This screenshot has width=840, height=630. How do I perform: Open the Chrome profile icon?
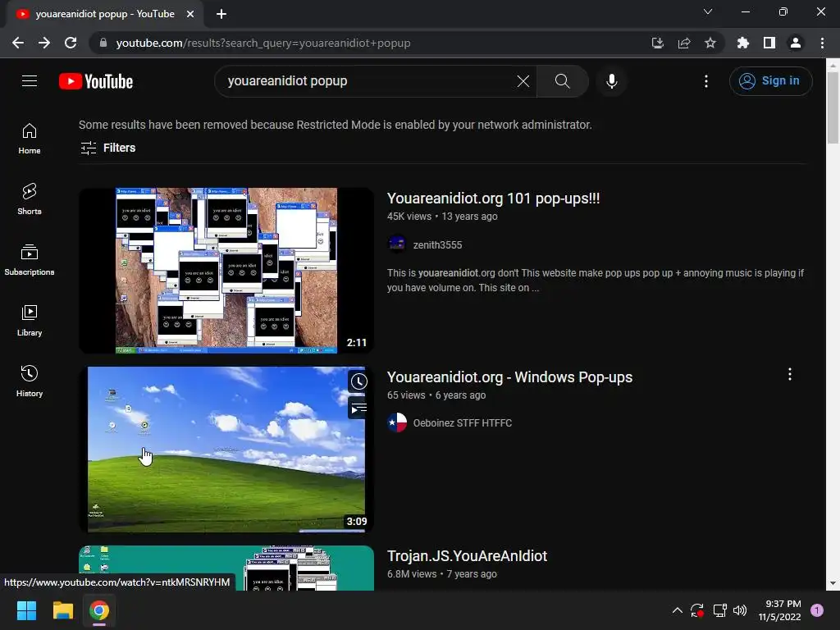(796, 43)
